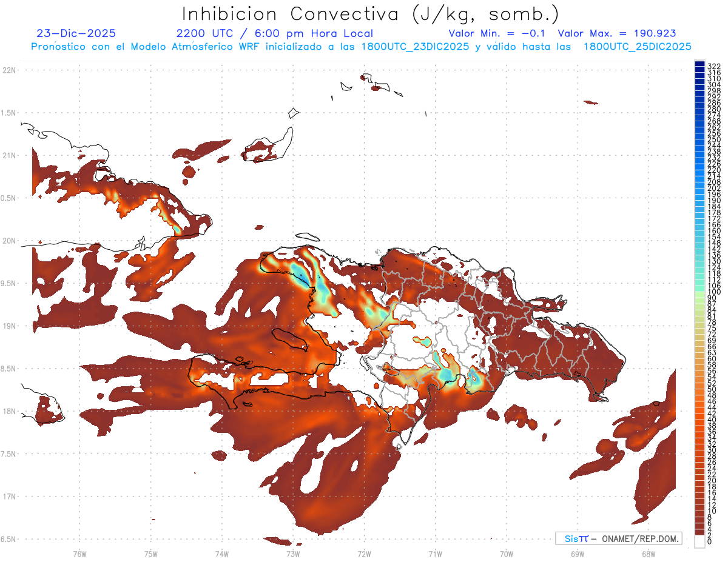Click latitude label "19N"
This screenshot has height=562, width=728.
[x=9, y=326]
